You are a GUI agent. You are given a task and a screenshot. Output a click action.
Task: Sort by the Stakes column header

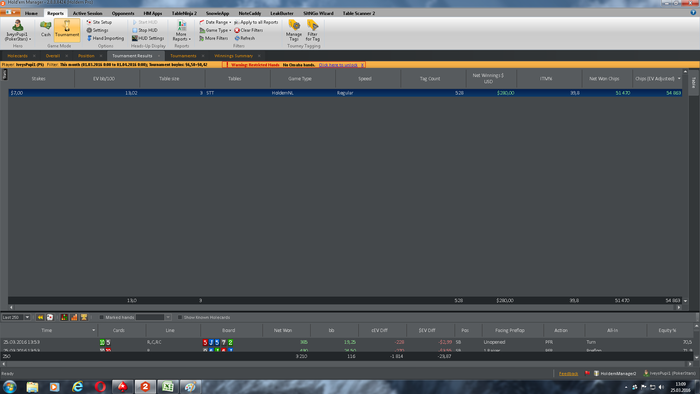tap(38, 79)
